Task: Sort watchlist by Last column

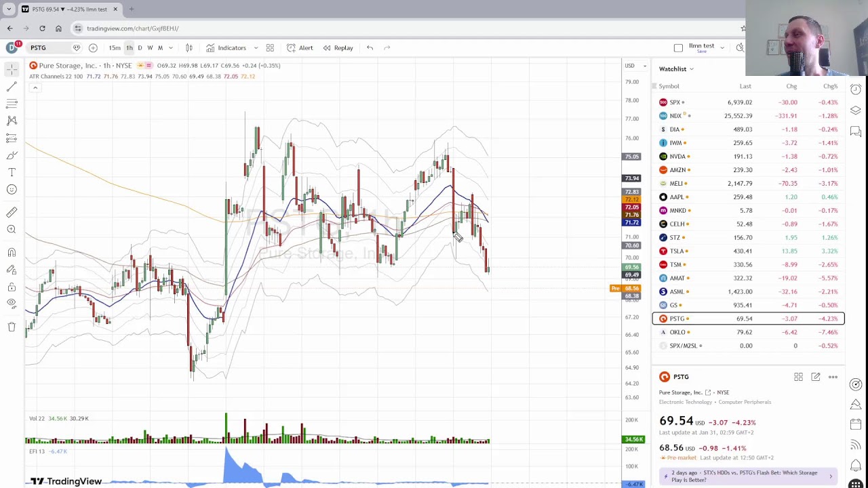Action: click(745, 86)
